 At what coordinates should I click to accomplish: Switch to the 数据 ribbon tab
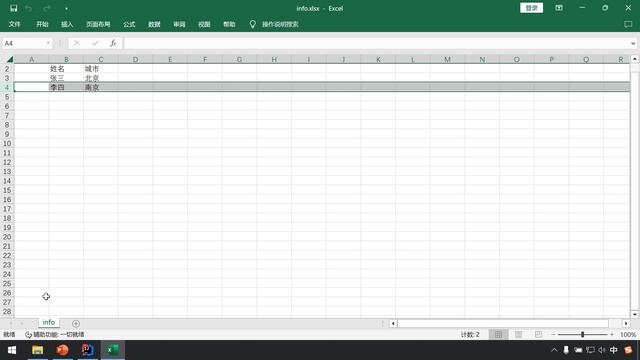point(154,24)
